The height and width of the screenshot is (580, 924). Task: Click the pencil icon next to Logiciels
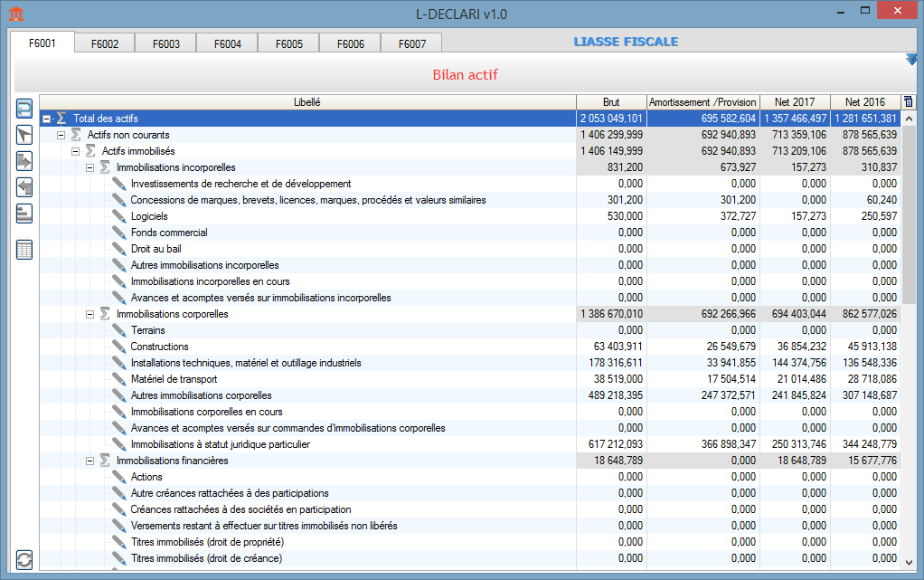119,216
